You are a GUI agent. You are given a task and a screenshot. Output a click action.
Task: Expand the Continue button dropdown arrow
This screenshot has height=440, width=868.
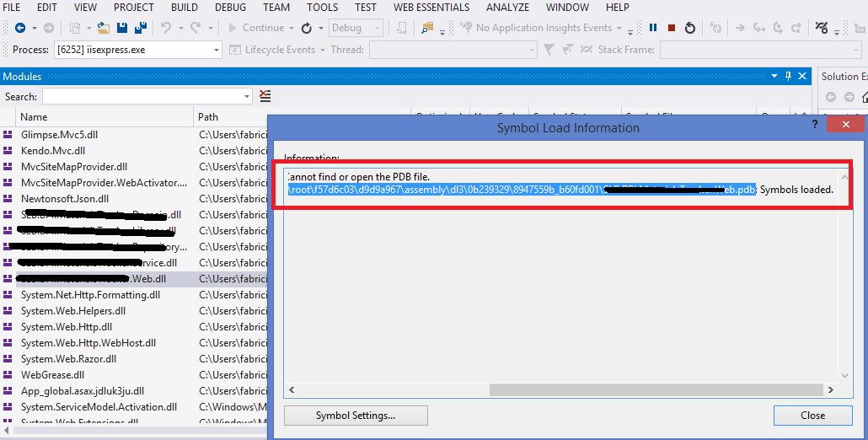[291, 28]
